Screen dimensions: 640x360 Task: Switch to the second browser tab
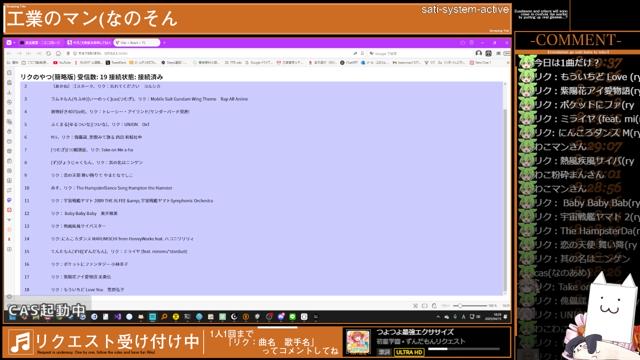click(89, 42)
